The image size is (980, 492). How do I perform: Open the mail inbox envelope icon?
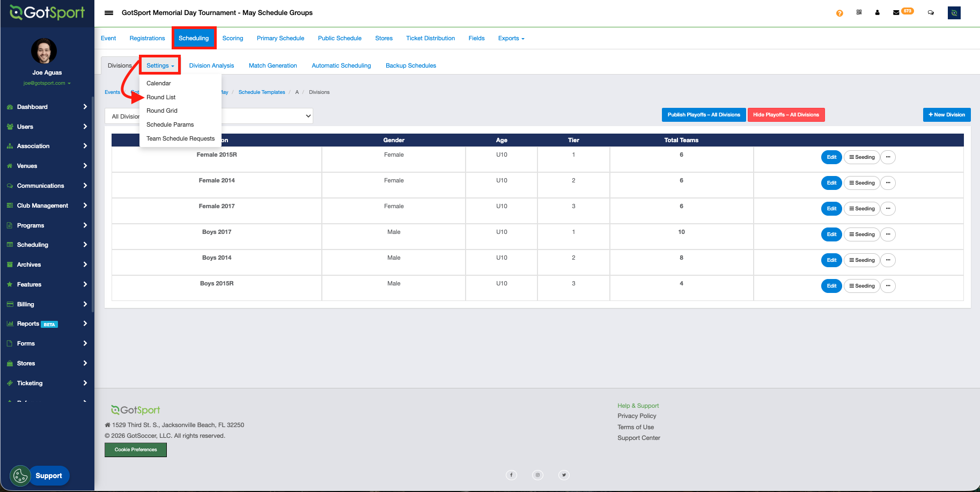click(896, 13)
